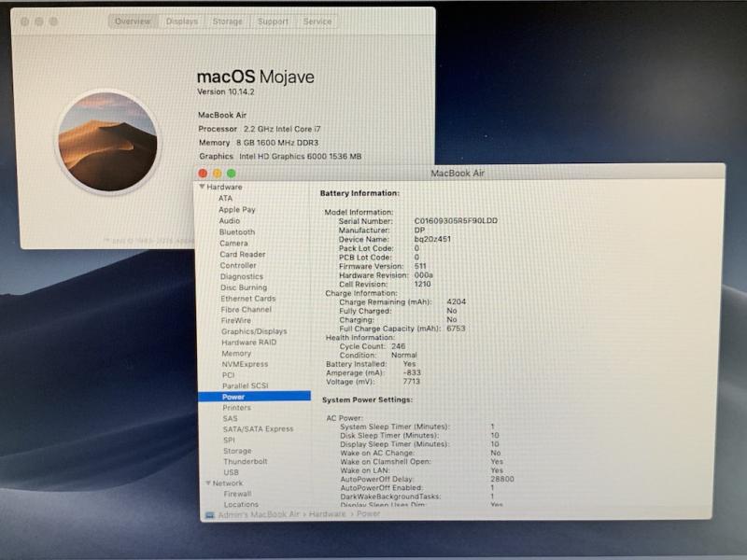Image resolution: width=747 pixels, height=560 pixels.
Task: Click the Memory 8 GB 1600 MHz DDR3 line
Action: (x=259, y=143)
